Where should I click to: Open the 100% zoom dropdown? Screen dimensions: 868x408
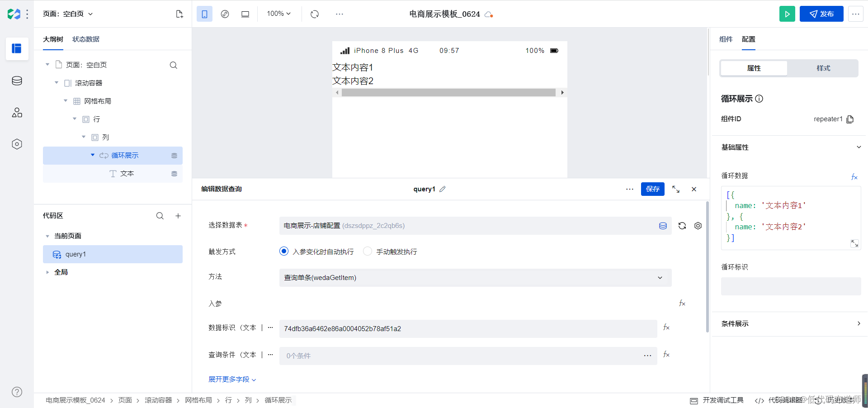point(278,14)
